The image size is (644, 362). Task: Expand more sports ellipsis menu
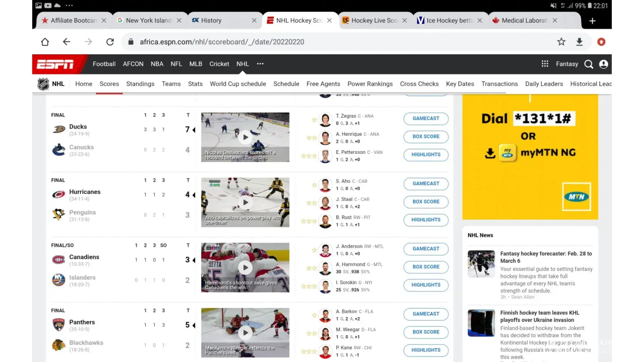click(x=260, y=64)
